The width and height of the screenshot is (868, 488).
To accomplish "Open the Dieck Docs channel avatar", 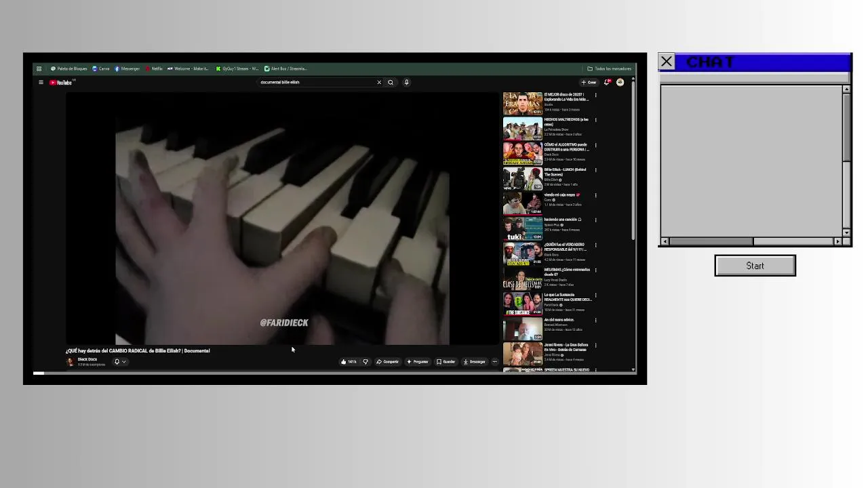I will [x=70, y=362].
